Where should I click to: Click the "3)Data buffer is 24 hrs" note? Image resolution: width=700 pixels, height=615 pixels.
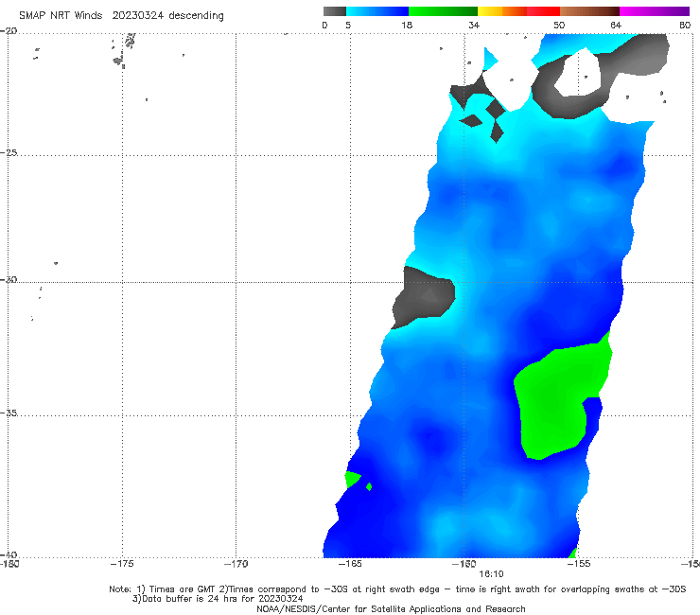point(218,599)
